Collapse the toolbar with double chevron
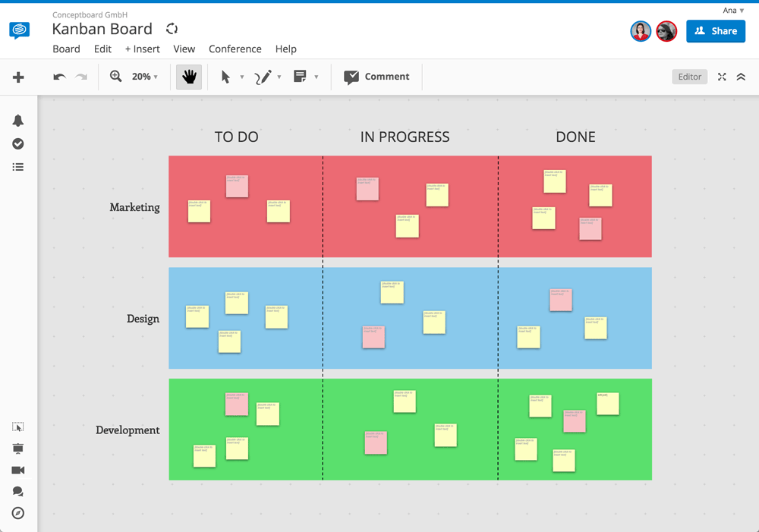This screenshot has width=759, height=532. (741, 77)
